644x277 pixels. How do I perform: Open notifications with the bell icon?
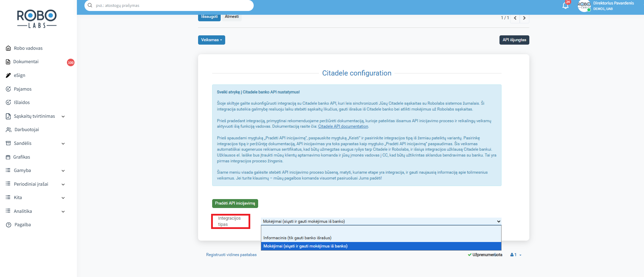click(x=565, y=5)
